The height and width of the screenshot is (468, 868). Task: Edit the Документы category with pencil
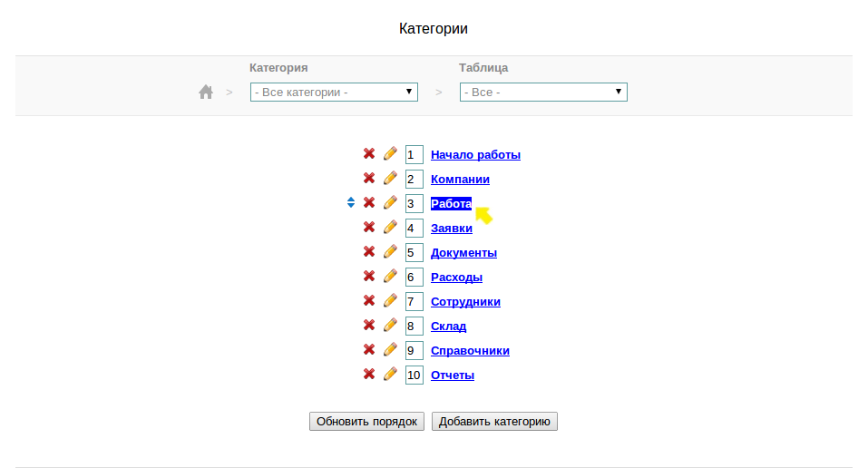point(390,252)
